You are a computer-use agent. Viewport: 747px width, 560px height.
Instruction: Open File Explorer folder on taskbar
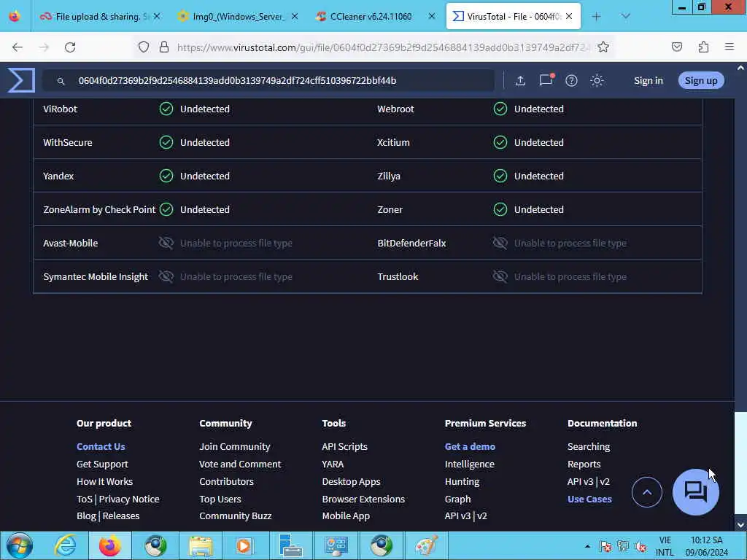pyautogui.click(x=201, y=546)
